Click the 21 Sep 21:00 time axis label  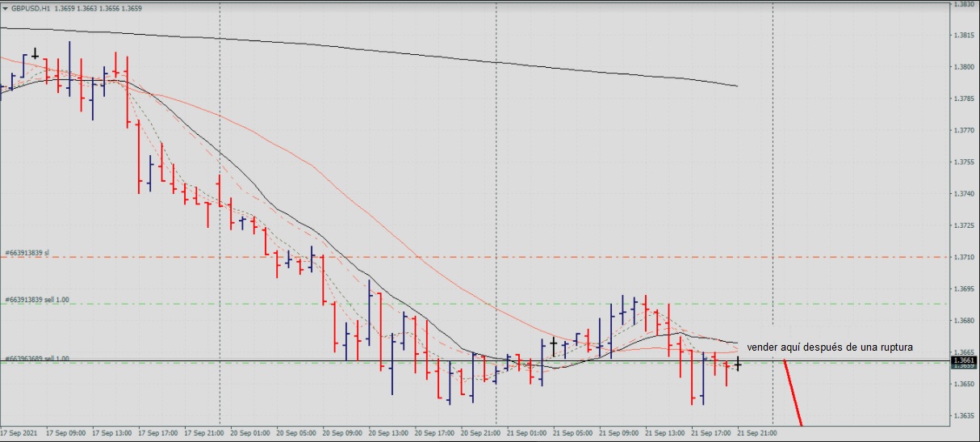758,433
